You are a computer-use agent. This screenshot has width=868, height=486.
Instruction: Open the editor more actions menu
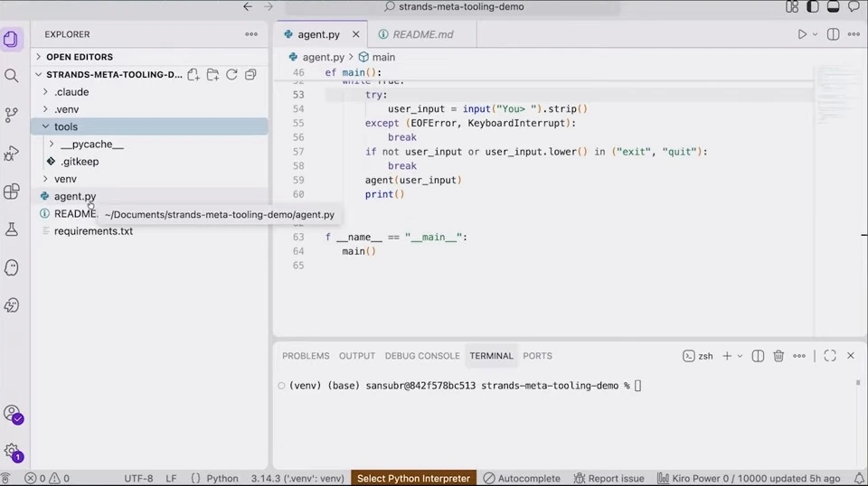click(854, 34)
